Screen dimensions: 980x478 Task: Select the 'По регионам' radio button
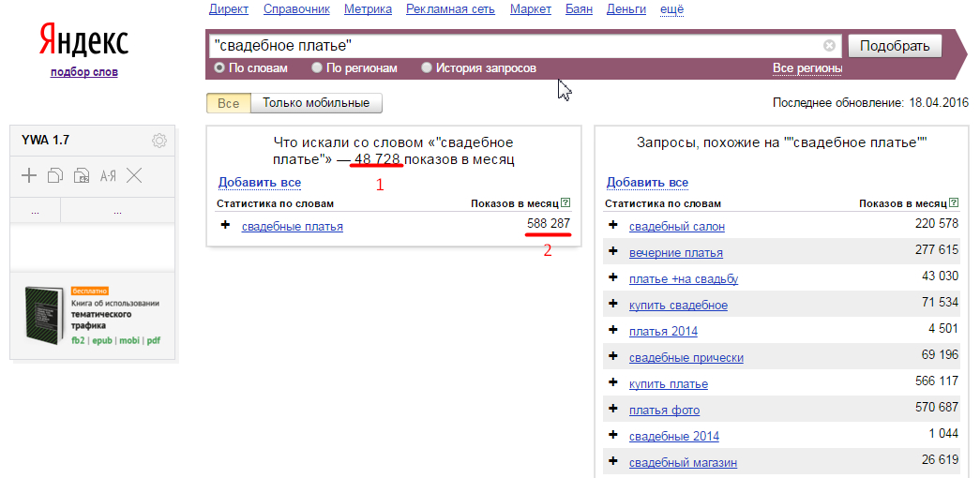317,68
